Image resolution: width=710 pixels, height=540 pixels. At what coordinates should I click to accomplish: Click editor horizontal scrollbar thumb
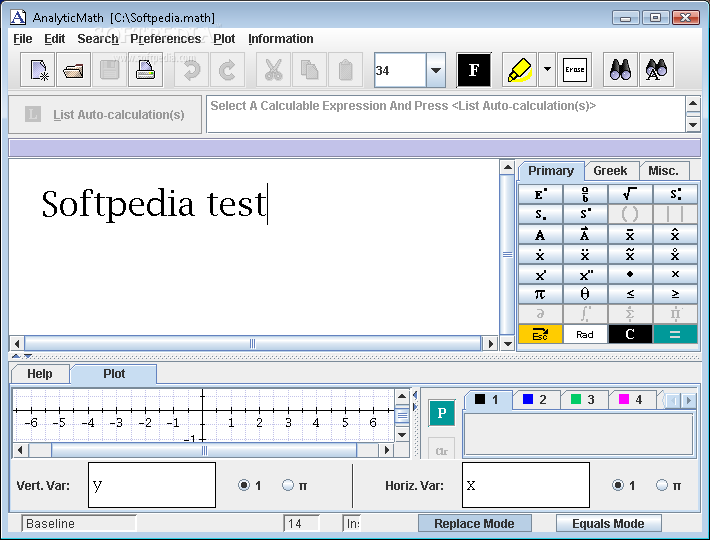[253, 344]
